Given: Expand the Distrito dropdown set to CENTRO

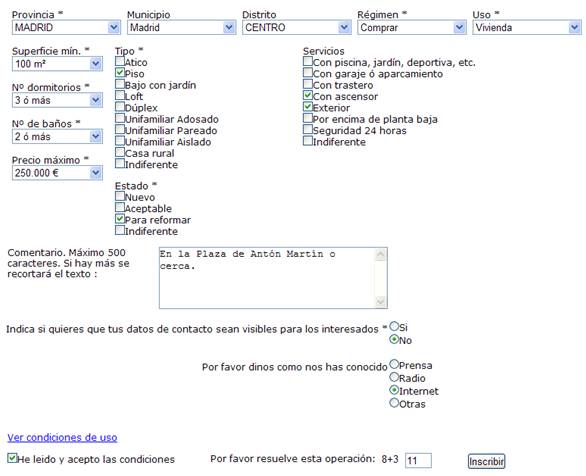Looking at the screenshot, I should tap(296, 28).
